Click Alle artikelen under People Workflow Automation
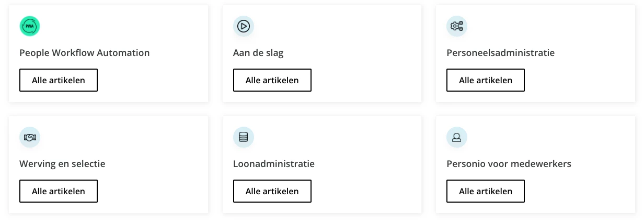644x222 pixels. [59, 80]
